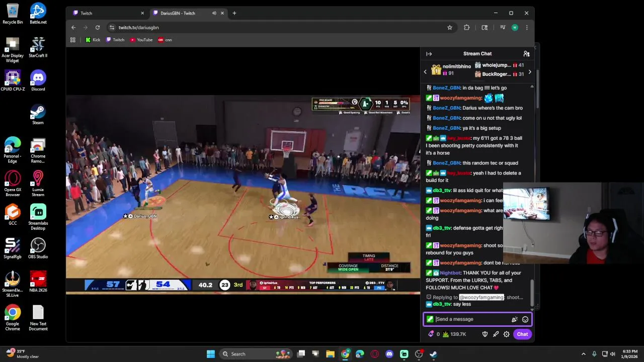Viewport: 644px width, 362px height.
Task: Open the cnn bookmark
Action: click(x=165, y=40)
